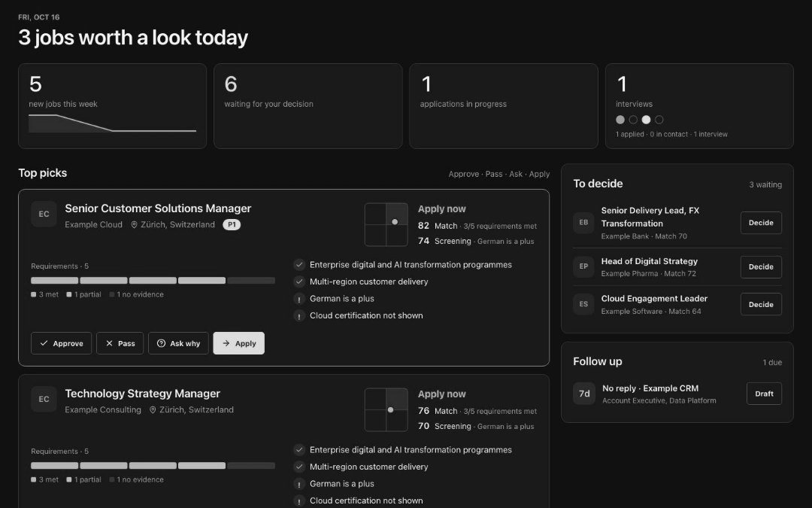812x508 pixels.
Task: Click the check icon beside Enterprise digital in Technology Strategy card
Action: [298, 450]
